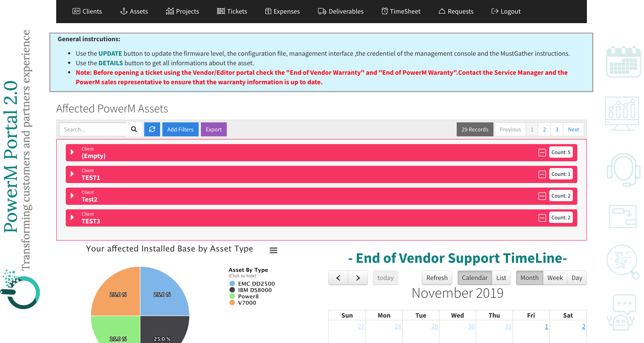Screen dimensions: 644x343
Task: Switch to List view
Action: click(x=501, y=278)
